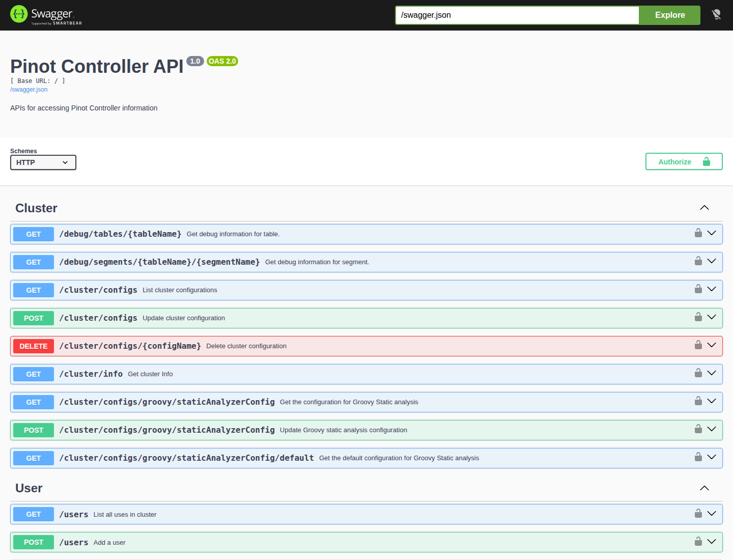Click the 1.0 version badge

coord(195,61)
